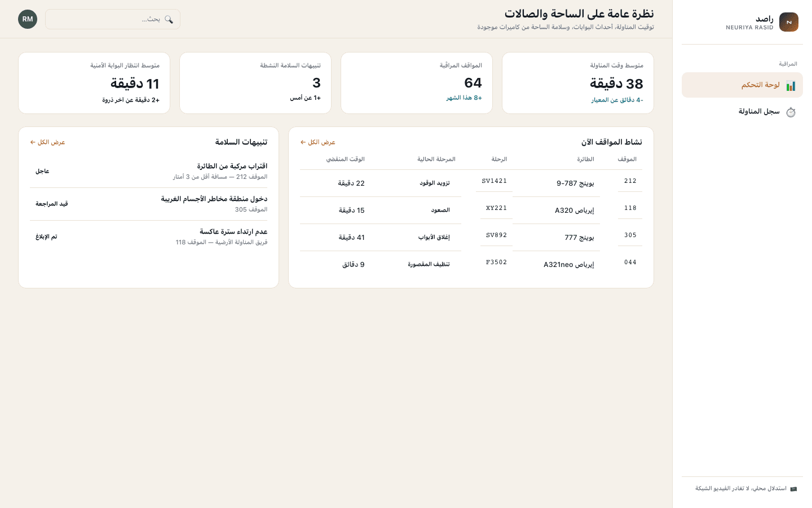Focus the بحث search field
The height and width of the screenshot is (508, 812).
(x=113, y=19)
